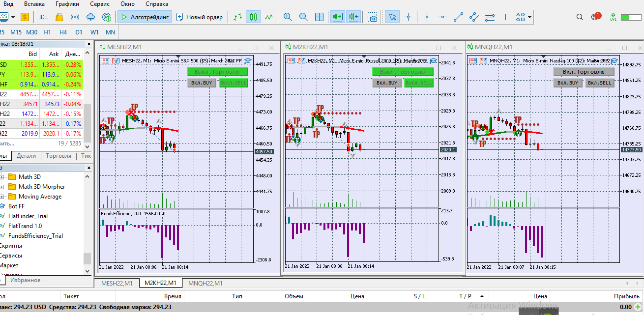Image resolution: width=644 pixels, height=315 pixels.
Task: Draw a horizontal line with toolbar tool
Action: (442, 17)
